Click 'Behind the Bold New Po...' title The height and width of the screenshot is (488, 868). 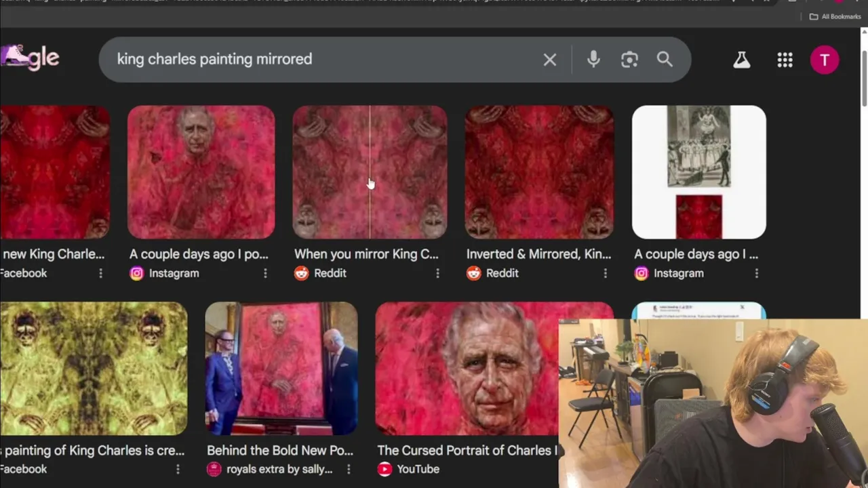tap(280, 450)
